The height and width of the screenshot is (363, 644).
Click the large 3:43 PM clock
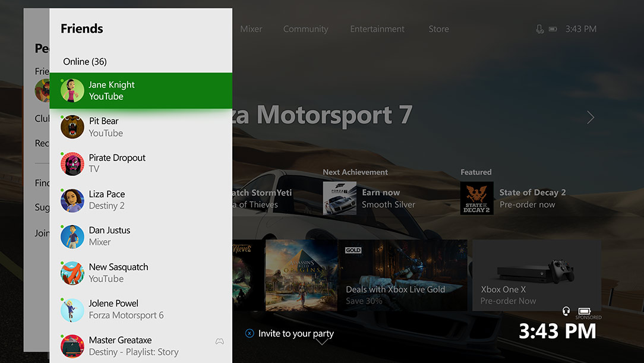[x=557, y=331]
